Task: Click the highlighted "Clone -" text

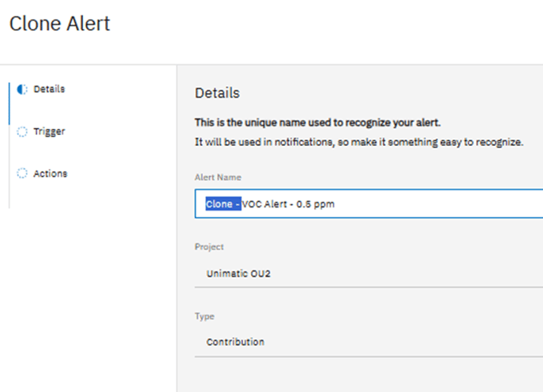Action: tap(223, 204)
